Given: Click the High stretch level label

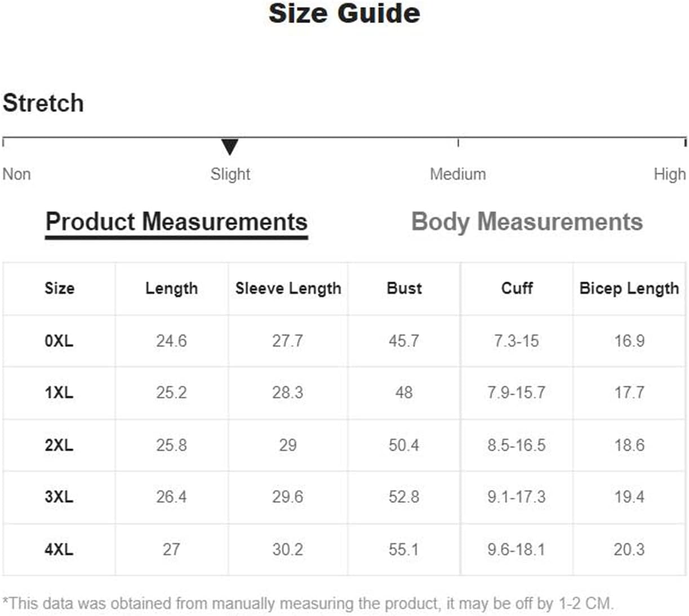Looking at the screenshot, I should coord(669,174).
